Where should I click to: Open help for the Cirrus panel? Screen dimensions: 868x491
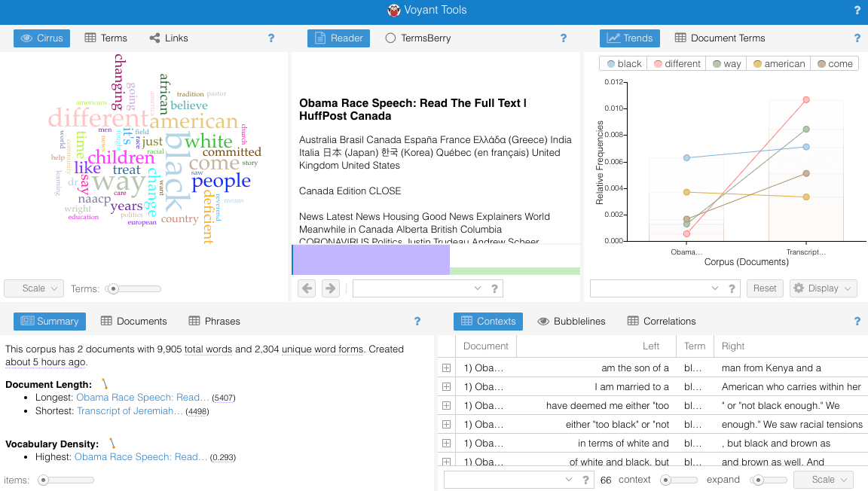pos(270,38)
